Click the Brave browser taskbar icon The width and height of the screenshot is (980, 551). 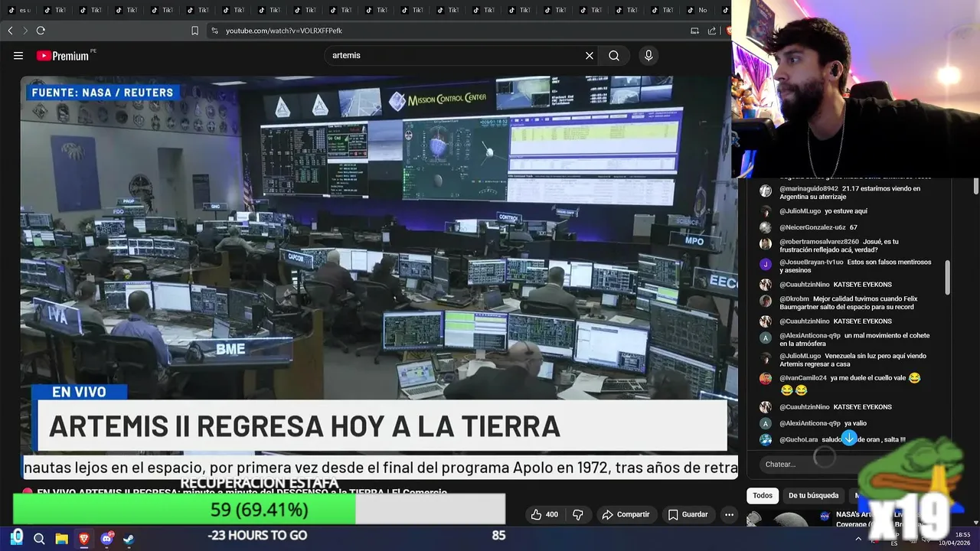coord(83,538)
